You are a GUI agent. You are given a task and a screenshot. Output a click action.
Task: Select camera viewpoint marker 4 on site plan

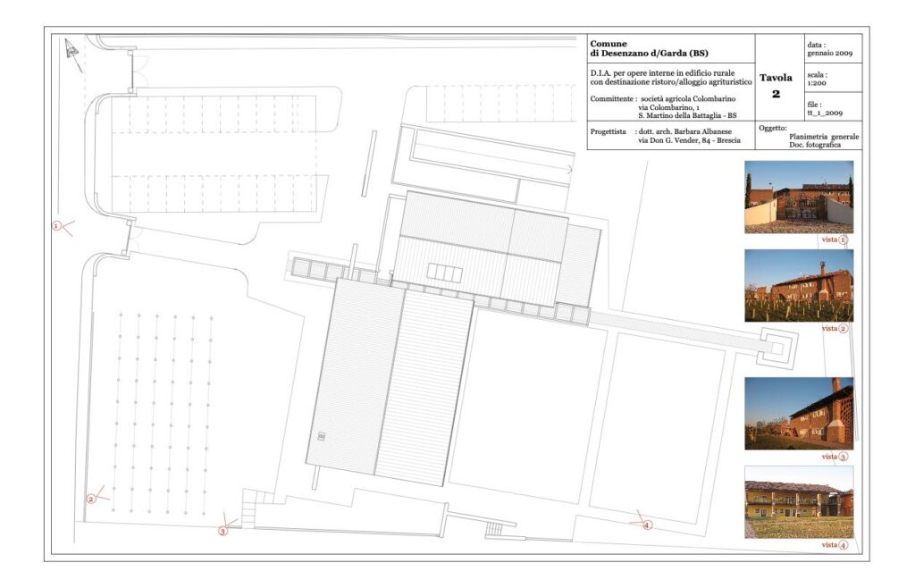[647, 525]
